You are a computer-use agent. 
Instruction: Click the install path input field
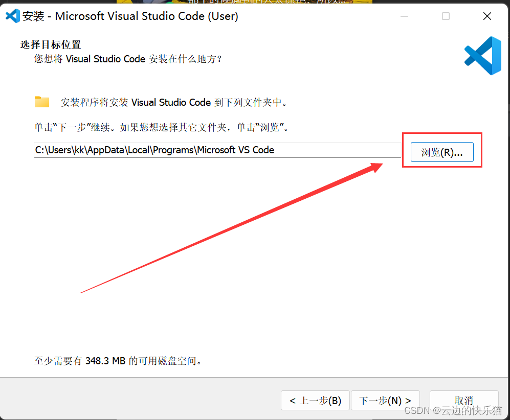[x=217, y=150]
